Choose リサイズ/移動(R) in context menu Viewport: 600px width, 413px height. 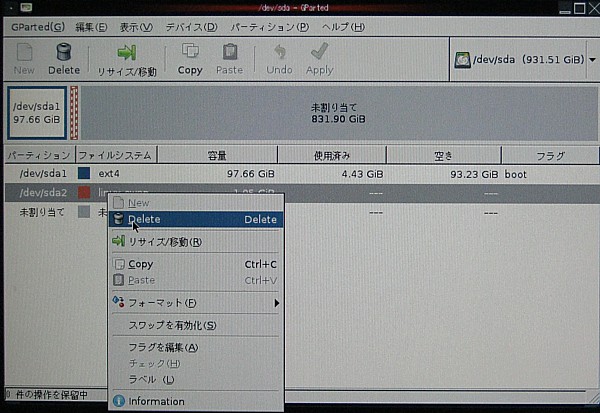196,242
